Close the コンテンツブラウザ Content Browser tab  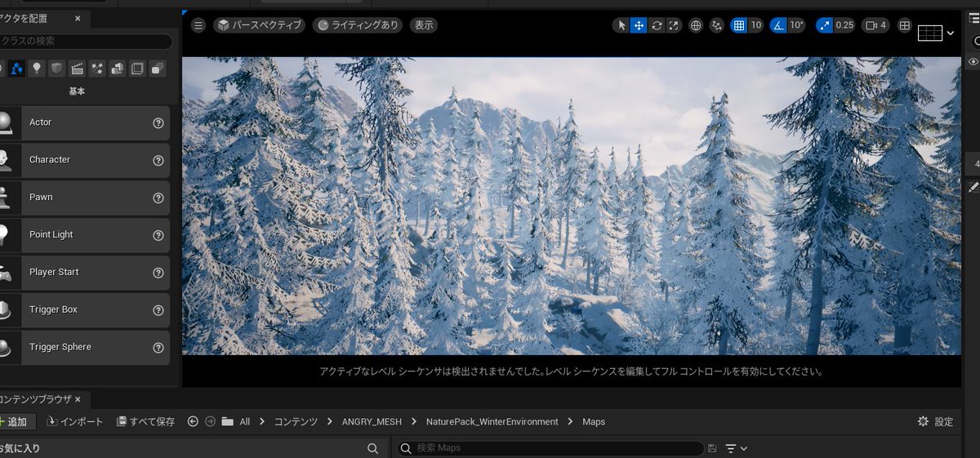pyautogui.click(x=78, y=399)
